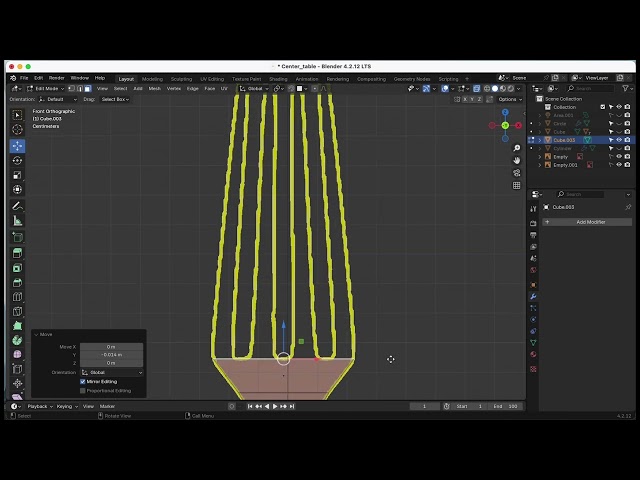Toggle face select mode
Image resolution: width=640 pixels, height=480 pixels.
coord(88,89)
